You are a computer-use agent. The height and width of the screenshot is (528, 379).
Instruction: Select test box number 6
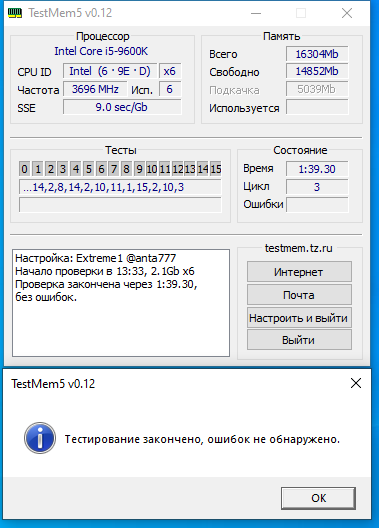101,169
